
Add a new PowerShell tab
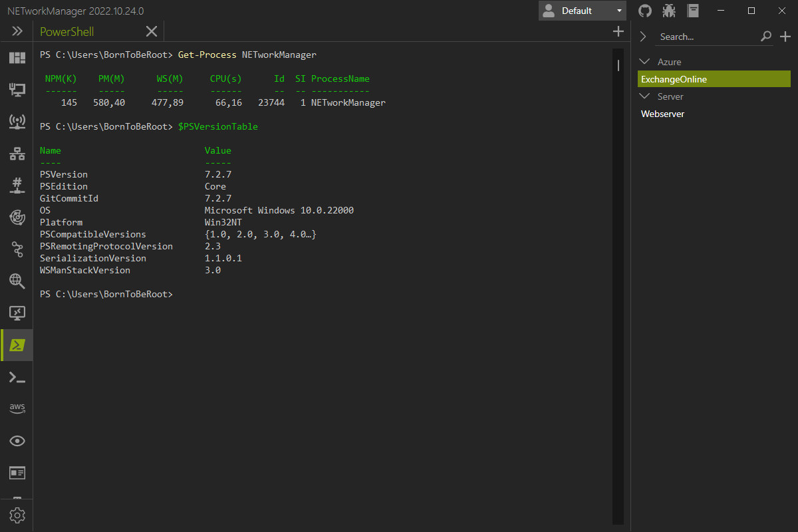point(618,31)
